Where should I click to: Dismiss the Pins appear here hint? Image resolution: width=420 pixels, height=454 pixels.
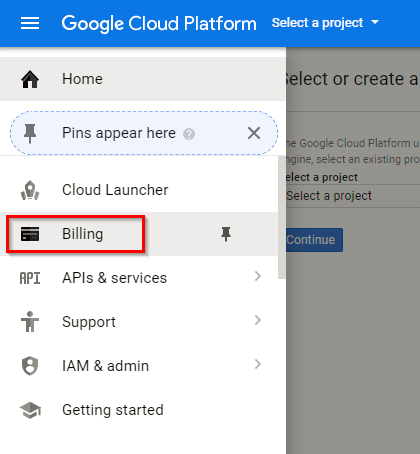254,133
